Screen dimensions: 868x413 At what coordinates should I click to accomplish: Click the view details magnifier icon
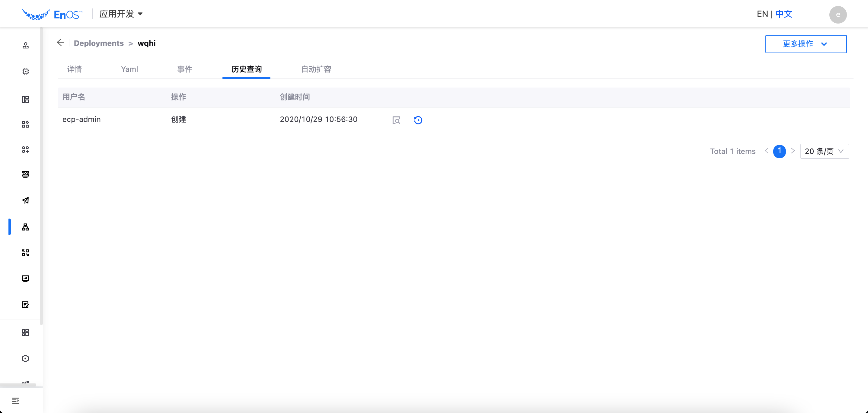tap(396, 120)
